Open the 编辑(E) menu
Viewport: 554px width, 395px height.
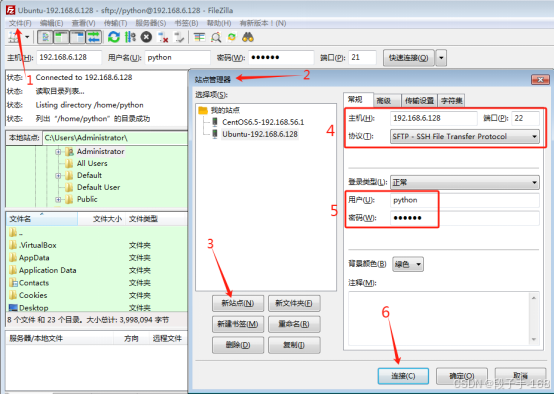point(52,23)
